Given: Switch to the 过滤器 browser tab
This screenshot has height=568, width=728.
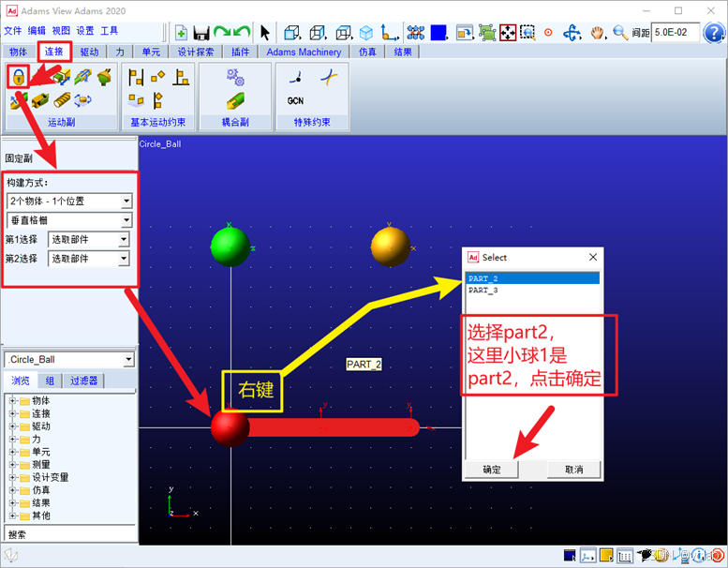Looking at the screenshot, I should (x=83, y=381).
